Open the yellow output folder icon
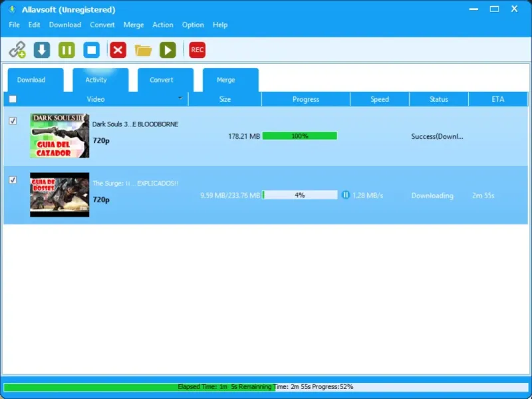This screenshot has width=532, height=399. 143,51
